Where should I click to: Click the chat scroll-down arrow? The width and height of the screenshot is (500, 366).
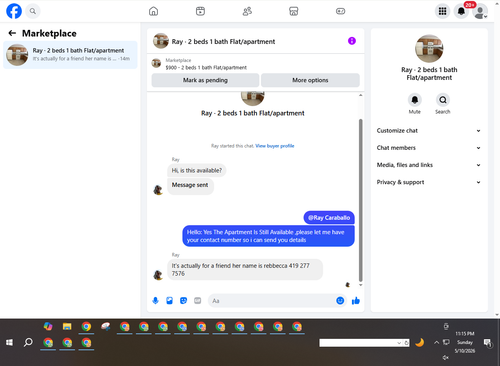coord(360,285)
